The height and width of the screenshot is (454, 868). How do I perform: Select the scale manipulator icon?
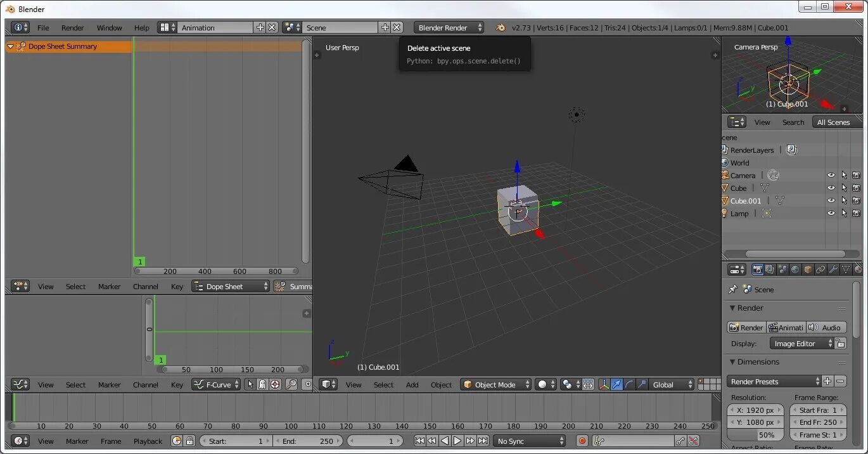click(642, 384)
